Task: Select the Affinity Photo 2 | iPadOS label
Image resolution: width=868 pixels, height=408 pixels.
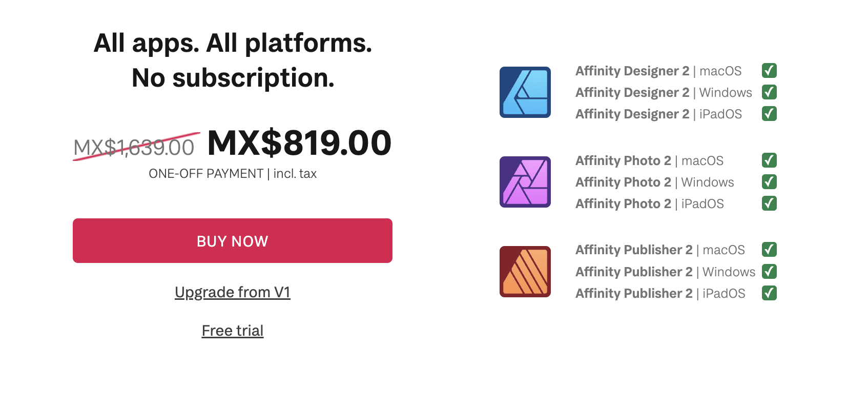Action: tap(650, 203)
